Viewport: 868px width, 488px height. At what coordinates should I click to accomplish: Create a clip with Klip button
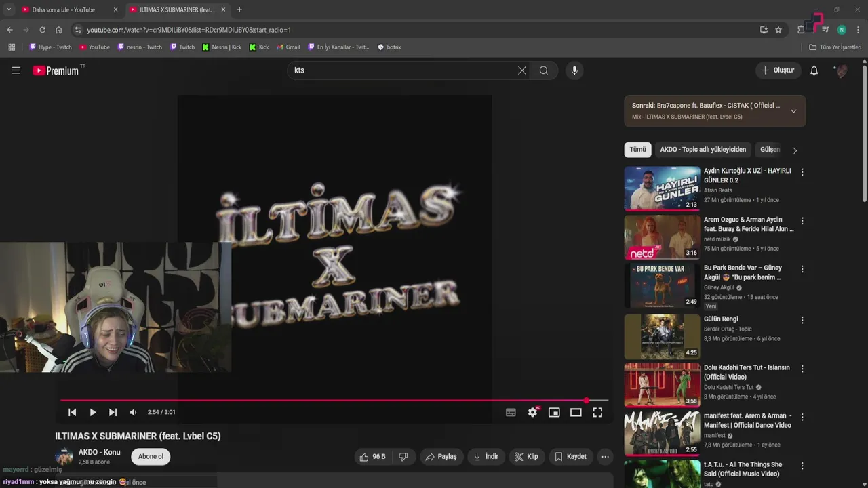click(x=526, y=457)
